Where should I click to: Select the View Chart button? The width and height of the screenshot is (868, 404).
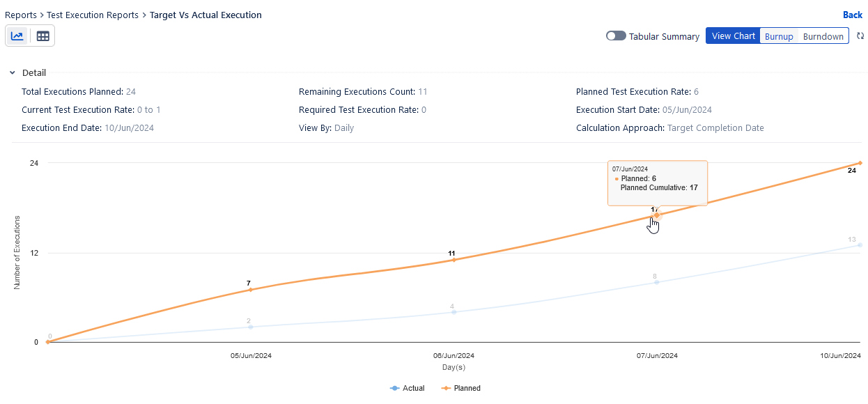pyautogui.click(x=733, y=36)
